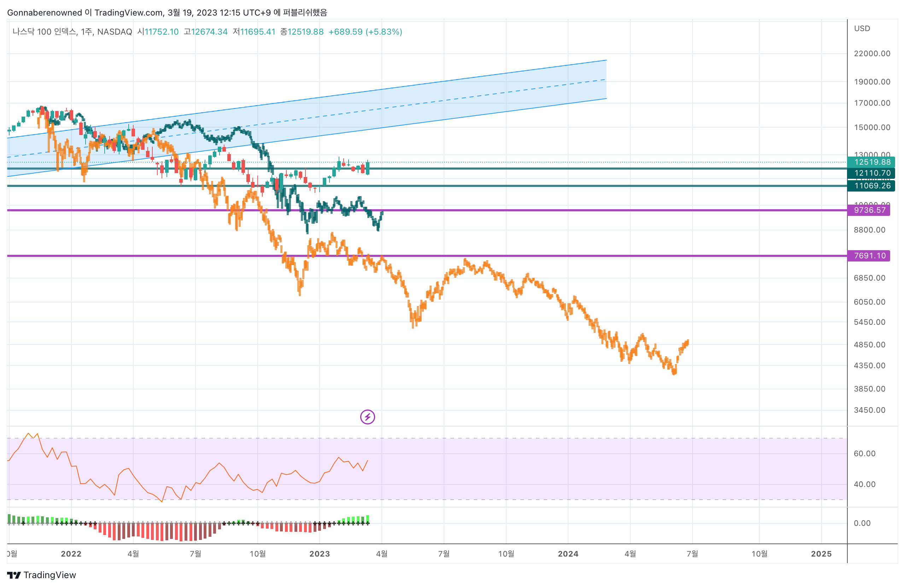905x588 pixels.
Task: Click the purple lightning event icon
Action: click(x=367, y=417)
